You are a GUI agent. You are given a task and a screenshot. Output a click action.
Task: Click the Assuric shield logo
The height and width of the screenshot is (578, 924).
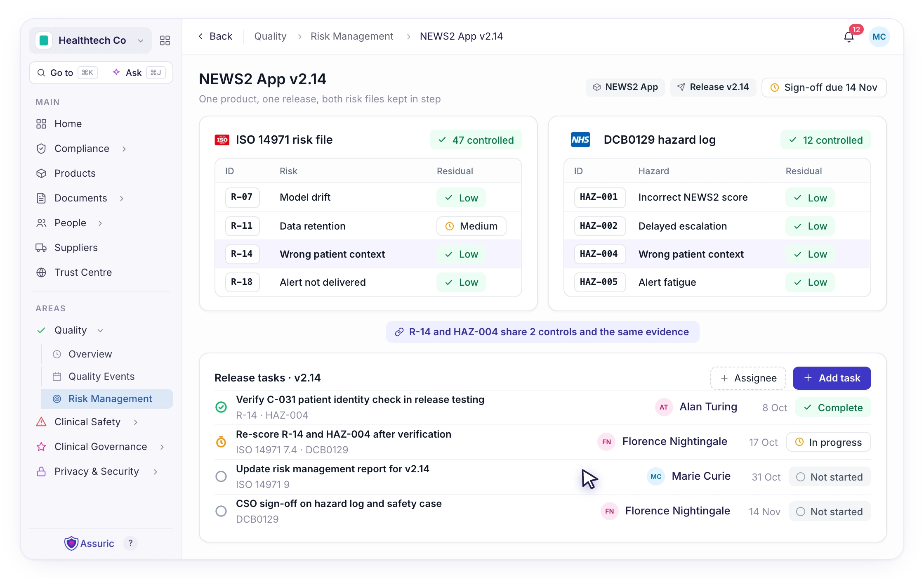pos(71,543)
